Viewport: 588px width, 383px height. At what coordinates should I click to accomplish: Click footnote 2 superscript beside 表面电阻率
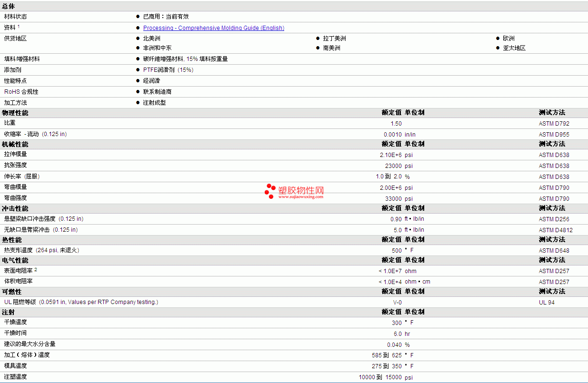(36, 270)
